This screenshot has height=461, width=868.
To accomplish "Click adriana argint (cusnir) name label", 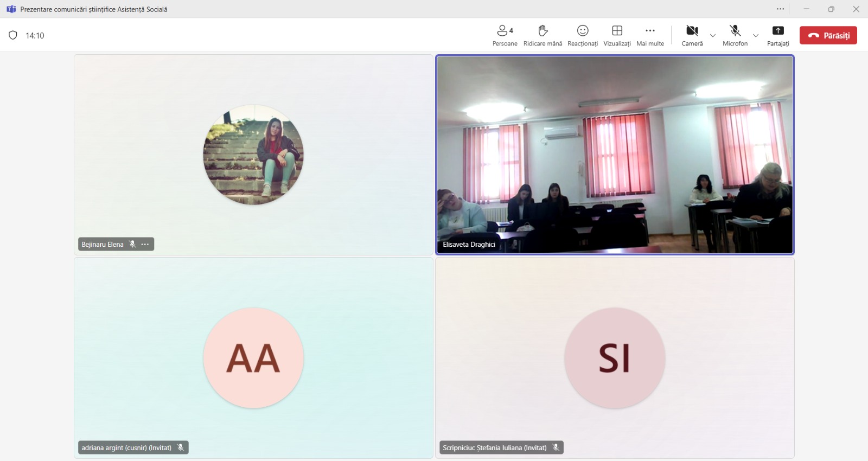I will 126,448.
